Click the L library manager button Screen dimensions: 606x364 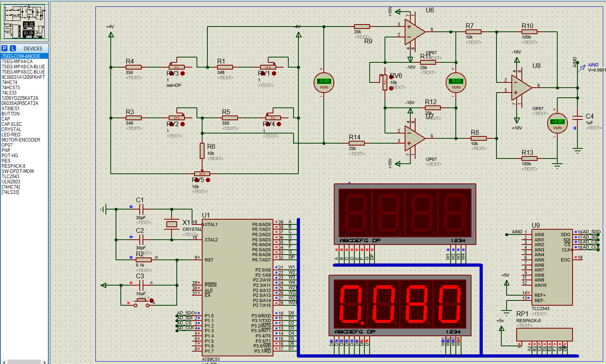click(13, 48)
